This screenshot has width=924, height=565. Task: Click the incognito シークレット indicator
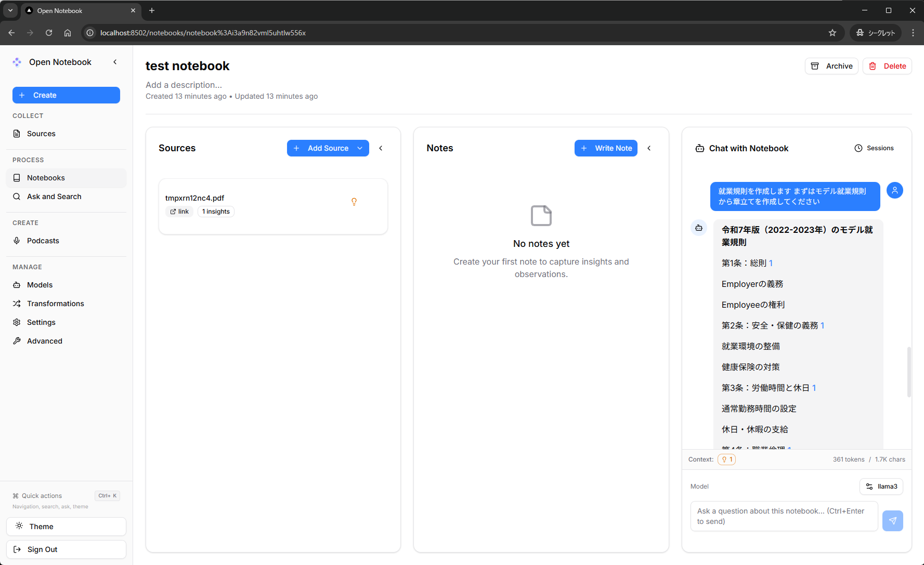pos(876,33)
